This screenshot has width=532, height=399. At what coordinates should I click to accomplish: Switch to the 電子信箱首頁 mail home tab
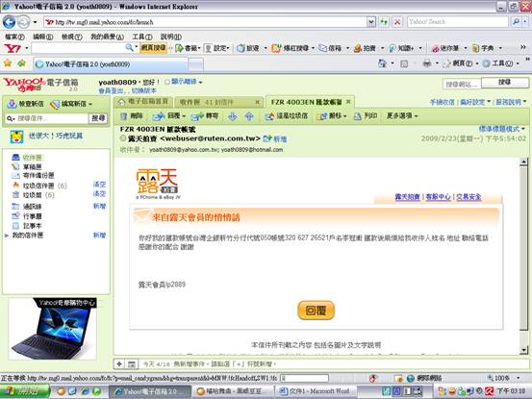(x=143, y=102)
